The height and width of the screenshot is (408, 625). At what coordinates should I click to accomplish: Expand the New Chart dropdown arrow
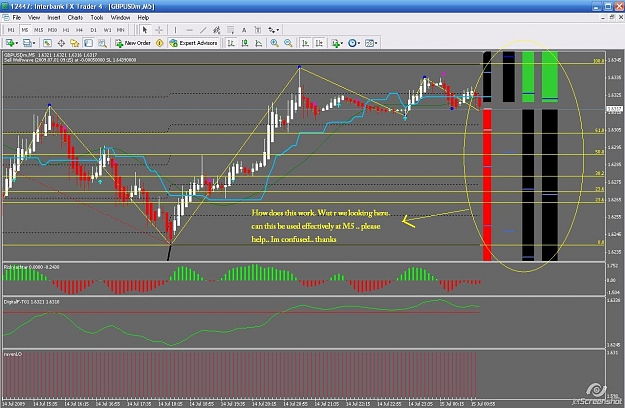pos(17,43)
